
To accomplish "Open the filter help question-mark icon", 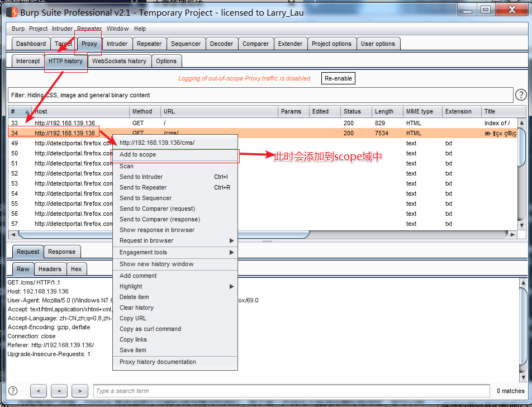I will point(521,94).
